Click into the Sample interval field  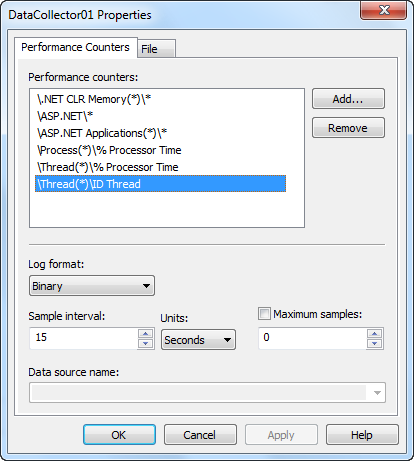pos(83,338)
